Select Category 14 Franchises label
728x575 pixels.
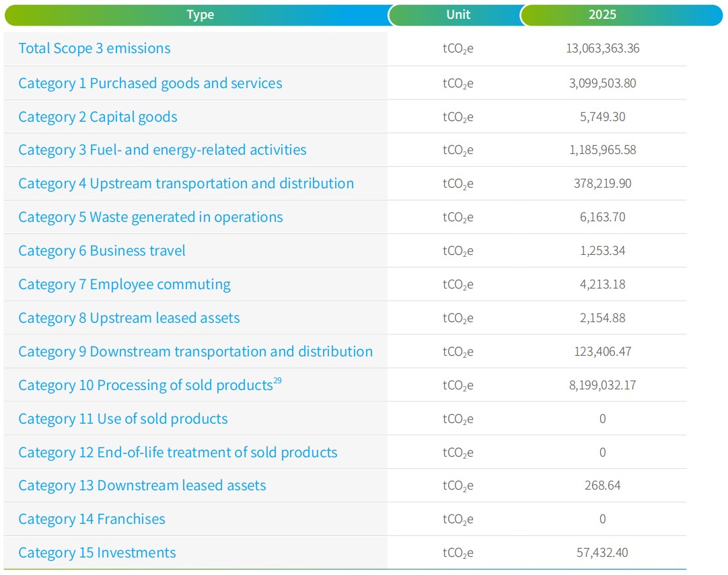pos(92,519)
